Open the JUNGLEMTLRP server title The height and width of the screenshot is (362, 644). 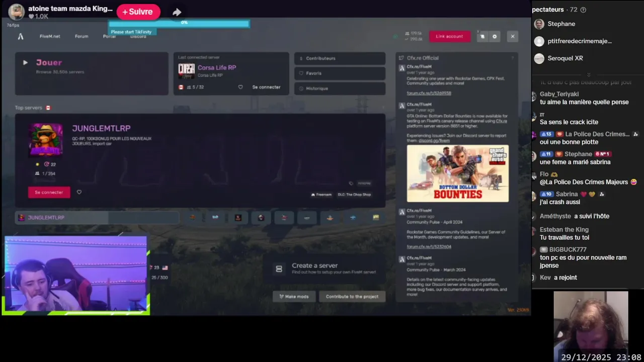(x=101, y=128)
